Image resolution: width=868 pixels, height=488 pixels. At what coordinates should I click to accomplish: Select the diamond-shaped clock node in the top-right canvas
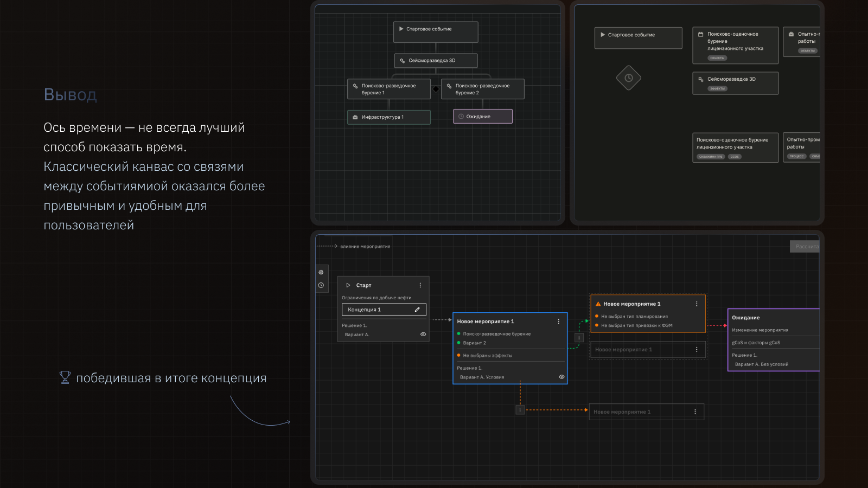pyautogui.click(x=629, y=78)
